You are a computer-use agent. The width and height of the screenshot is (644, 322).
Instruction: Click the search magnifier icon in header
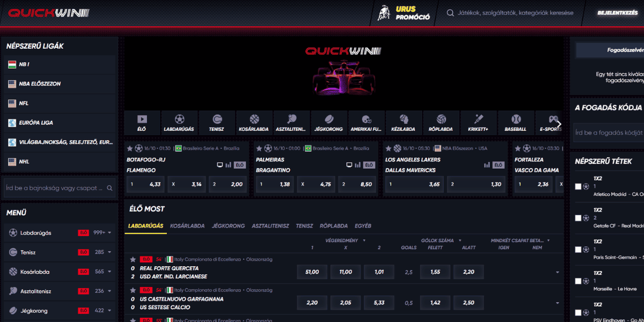click(450, 13)
